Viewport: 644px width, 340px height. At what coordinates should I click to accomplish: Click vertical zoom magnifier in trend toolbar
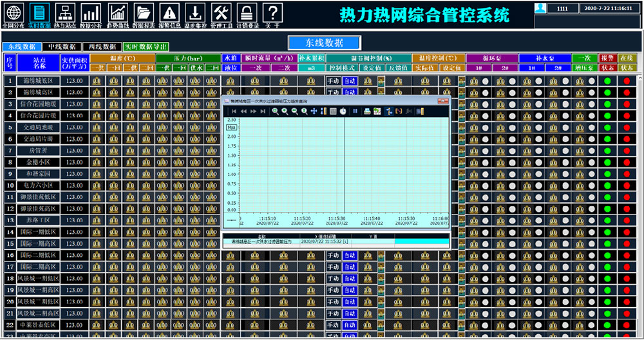point(305,111)
